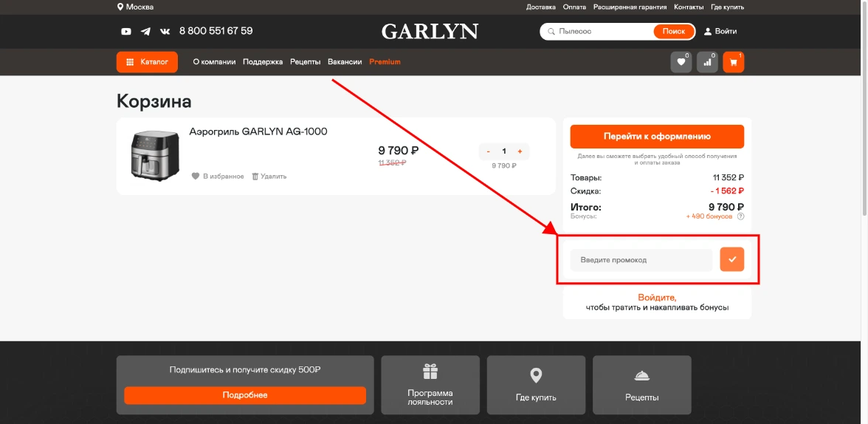
Task: Click the Войдите login link
Action: [657, 297]
